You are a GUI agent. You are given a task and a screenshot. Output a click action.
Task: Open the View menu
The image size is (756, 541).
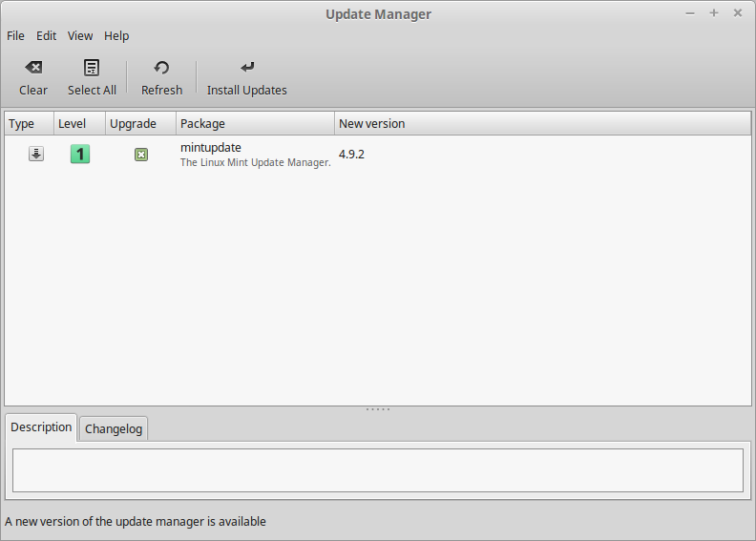tap(80, 35)
